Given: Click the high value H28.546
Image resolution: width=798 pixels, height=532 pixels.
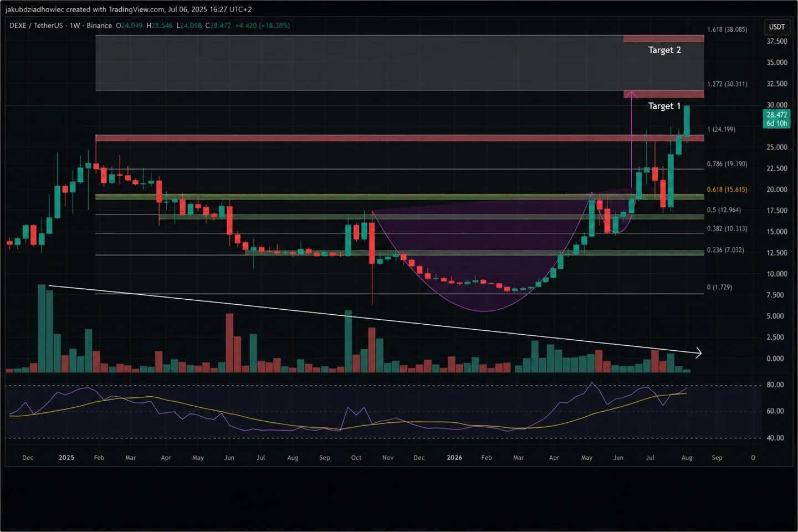Looking at the screenshot, I should click(160, 25).
